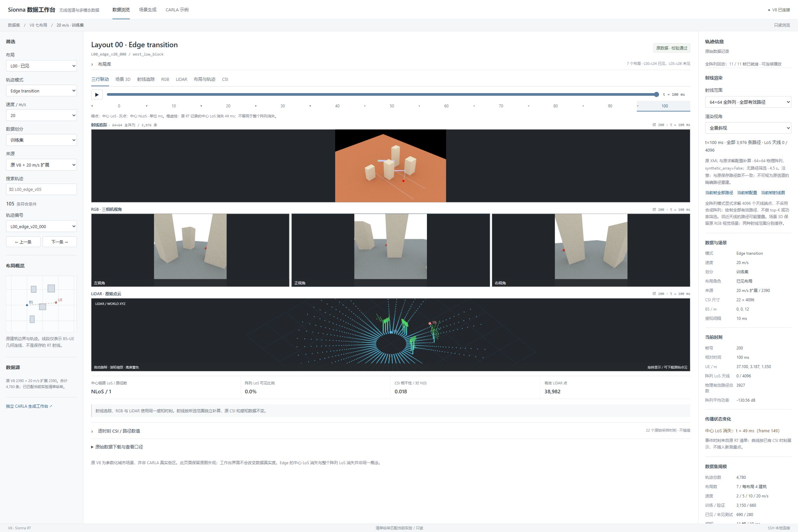Open the CARLA 示例 navigation item
The height and width of the screenshot is (532, 798).
(x=177, y=10)
